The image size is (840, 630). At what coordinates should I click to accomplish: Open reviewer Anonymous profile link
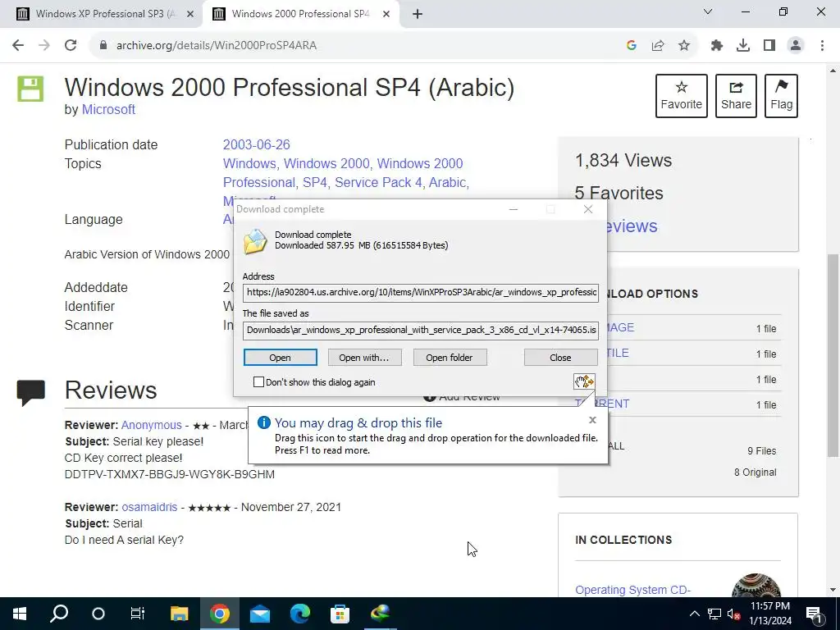[x=152, y=425]
